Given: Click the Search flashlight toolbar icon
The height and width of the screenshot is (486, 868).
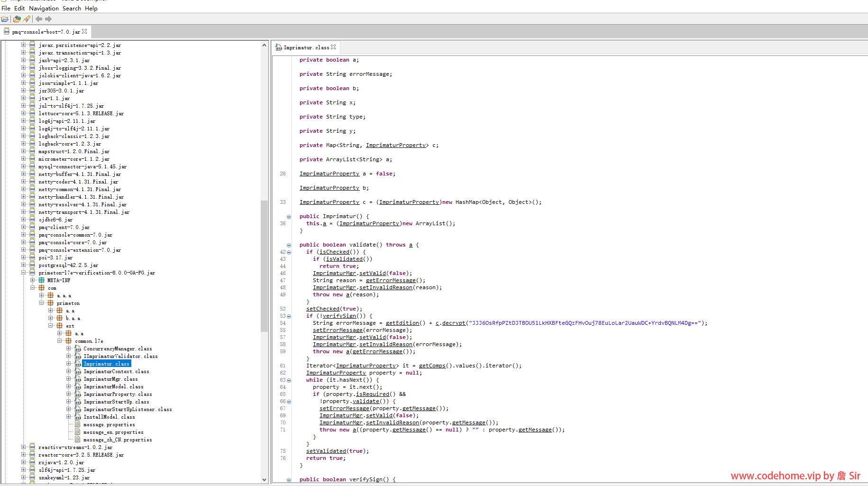Looking at the screenshot, I should pos(27,19).
